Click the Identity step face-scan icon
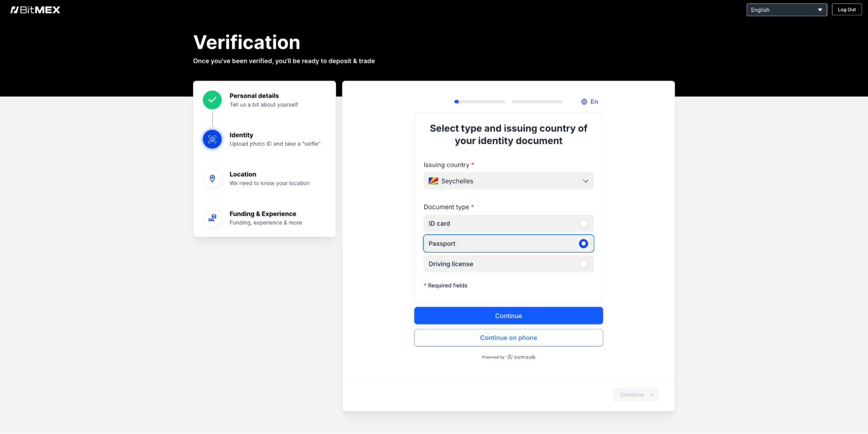 tap(212, 139)
